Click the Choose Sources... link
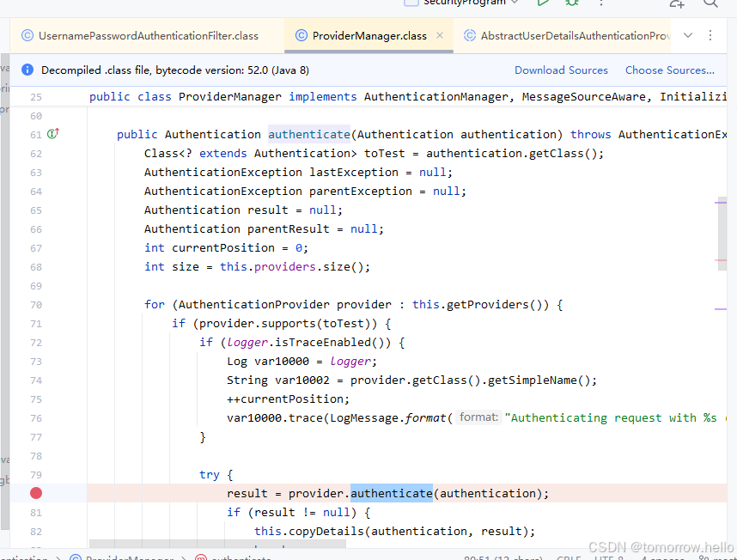737x560 pixels. click(x=670, y=70)
